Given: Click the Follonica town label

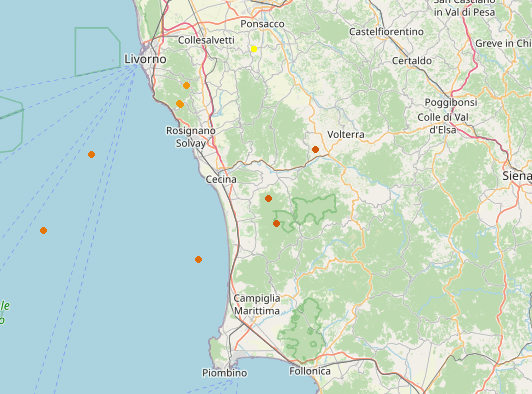Looking at the screenshot, I should [x=310, y=371].
